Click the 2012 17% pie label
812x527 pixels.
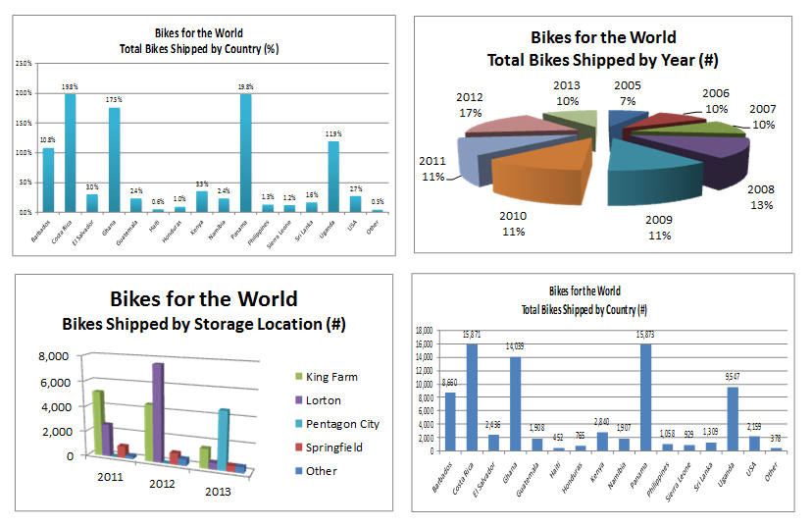click(x=470, y=105)
